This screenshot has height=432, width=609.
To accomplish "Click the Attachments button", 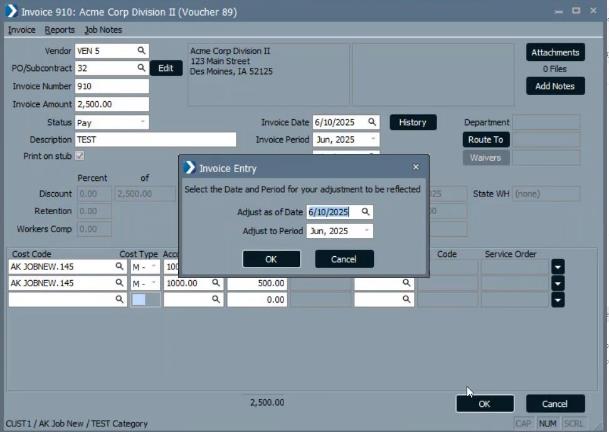I will coord(555,52).
